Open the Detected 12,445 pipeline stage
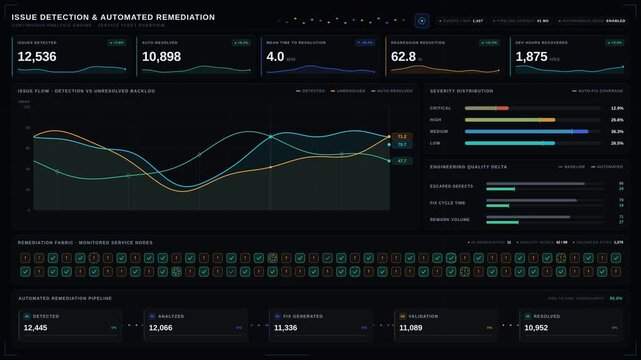641x360 pixels. click(70, 325)
